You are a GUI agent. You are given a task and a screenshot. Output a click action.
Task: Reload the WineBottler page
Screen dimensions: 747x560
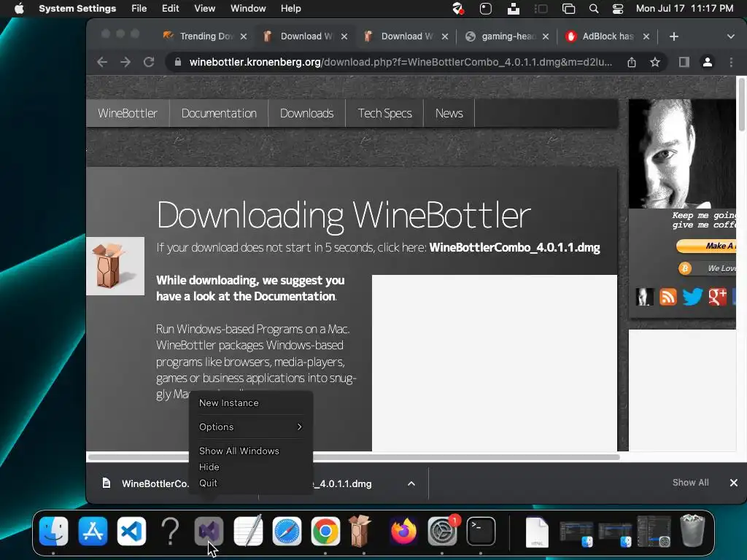click(x=149, y=62)
